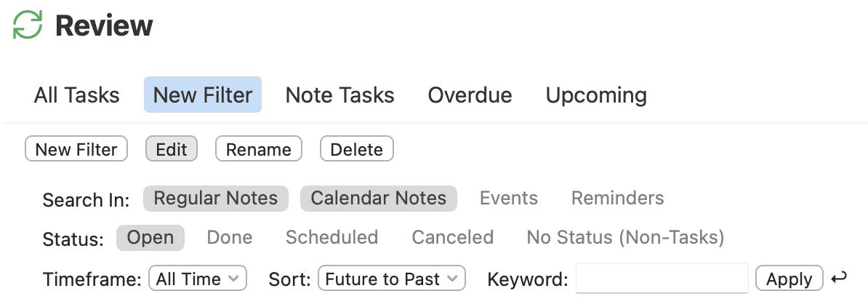The height and width of the screenshot is (307, 868).
Task: Toggle the Open status filter
Action: (150, 238)
